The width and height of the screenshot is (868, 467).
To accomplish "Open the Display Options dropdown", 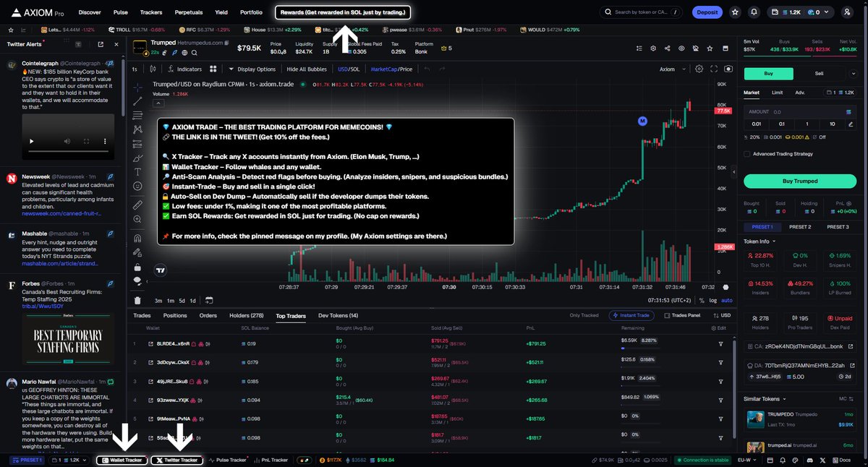I will (252, 69).
